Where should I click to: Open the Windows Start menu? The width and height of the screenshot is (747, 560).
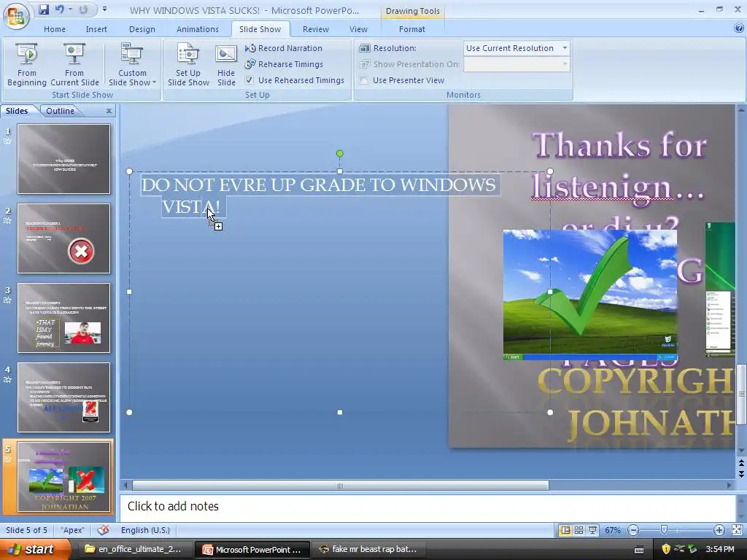pyautogui.click(x=35, y=549)
